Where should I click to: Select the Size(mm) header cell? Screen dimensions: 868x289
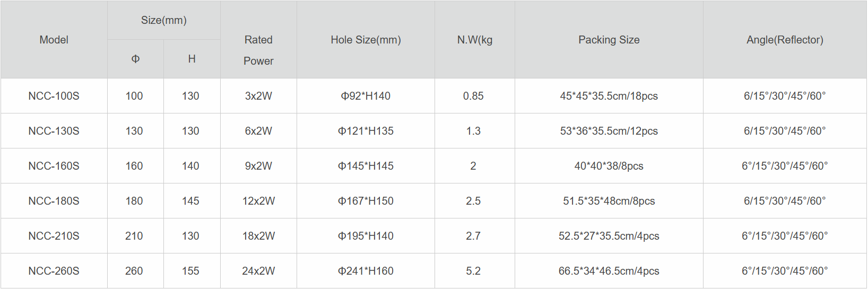[163, 20]
